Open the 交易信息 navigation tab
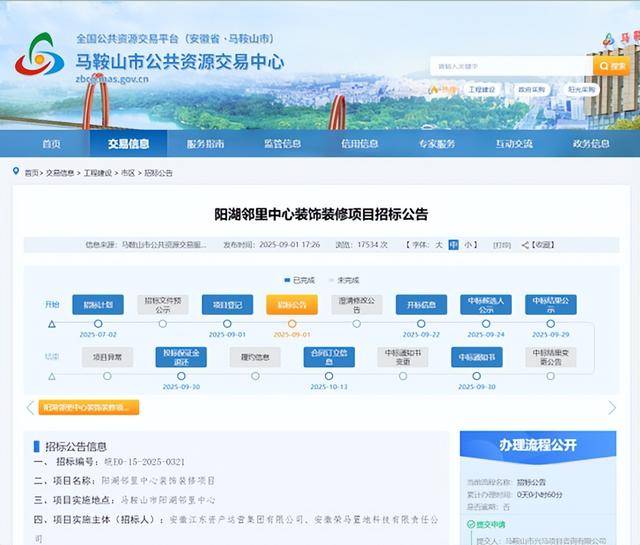This screenshot has height=545, width=640. point(129,143)
